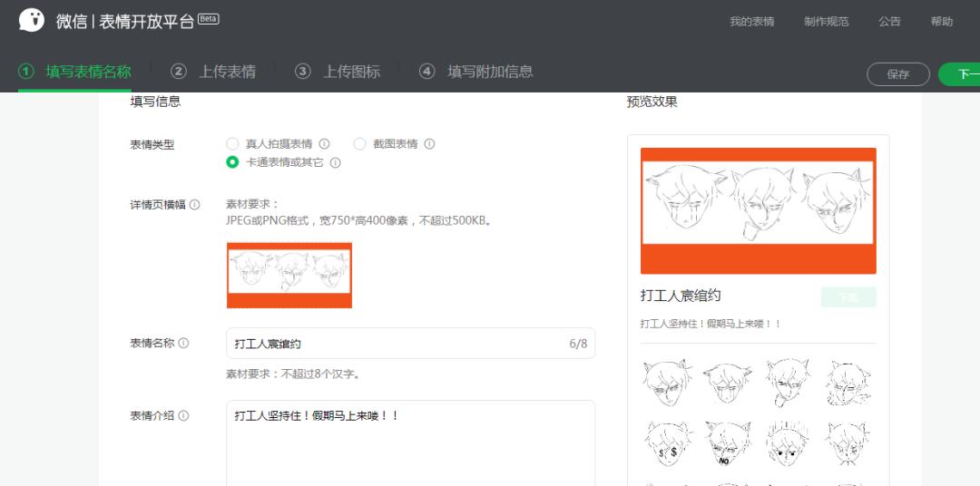Click the 表情介绍 text area
Viewport: 980px width, 486px height.
411,442
